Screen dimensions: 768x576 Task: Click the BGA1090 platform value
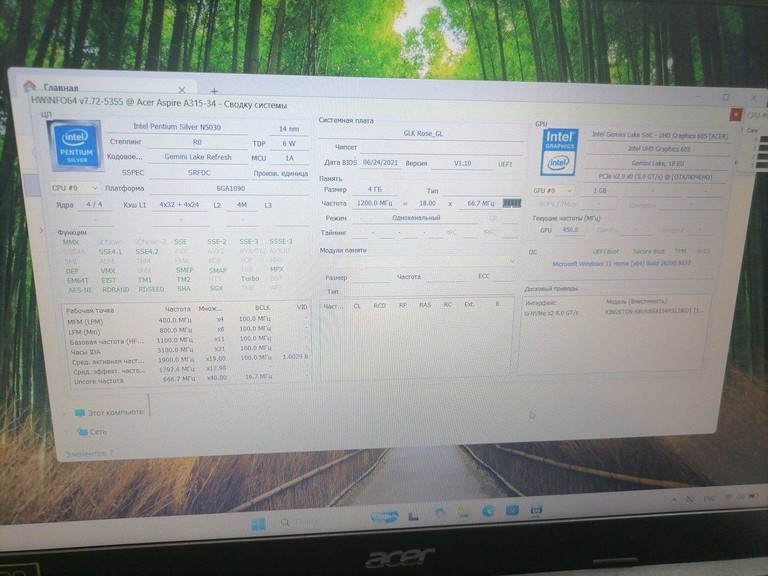pyautogui.click(x=230, y=189)
